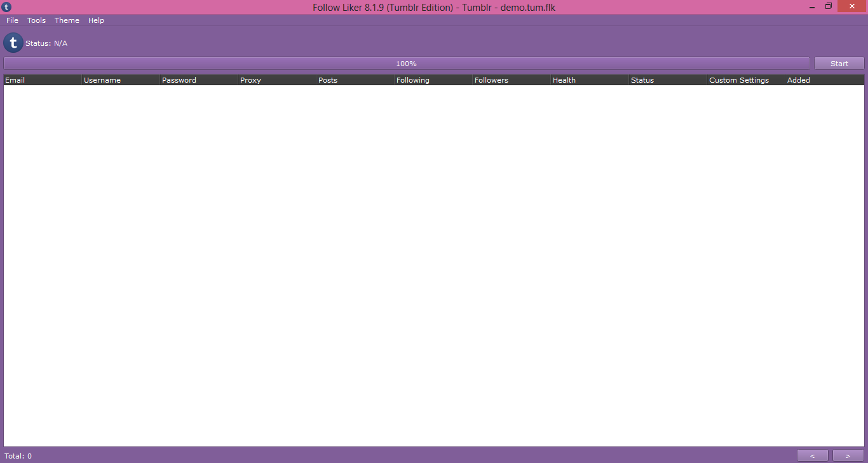Close the Follow Liker window
The width and height of the screenshot is (868, 463).
pyautogui.click(x=852, y=6)
